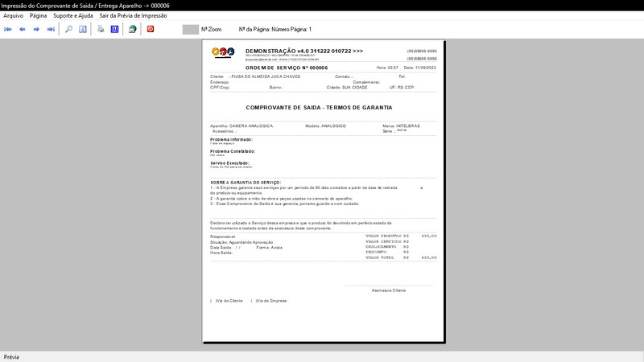
Task: Go to the previous page arrow
Action: pyautogui.click(x=23, y=29)
